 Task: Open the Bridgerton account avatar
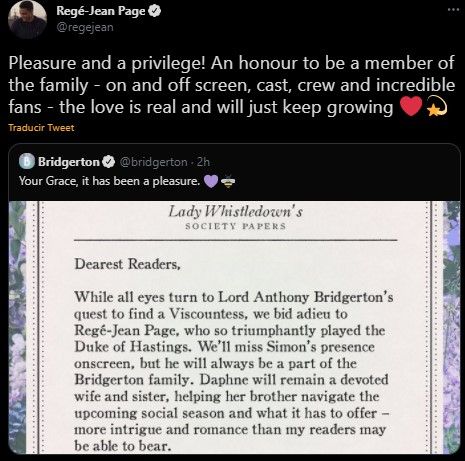[27, 162]
